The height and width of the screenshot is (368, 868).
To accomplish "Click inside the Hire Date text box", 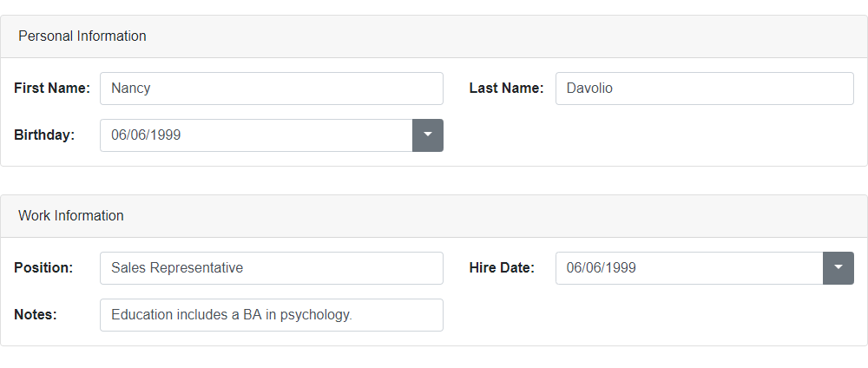I will coord(688,268).
